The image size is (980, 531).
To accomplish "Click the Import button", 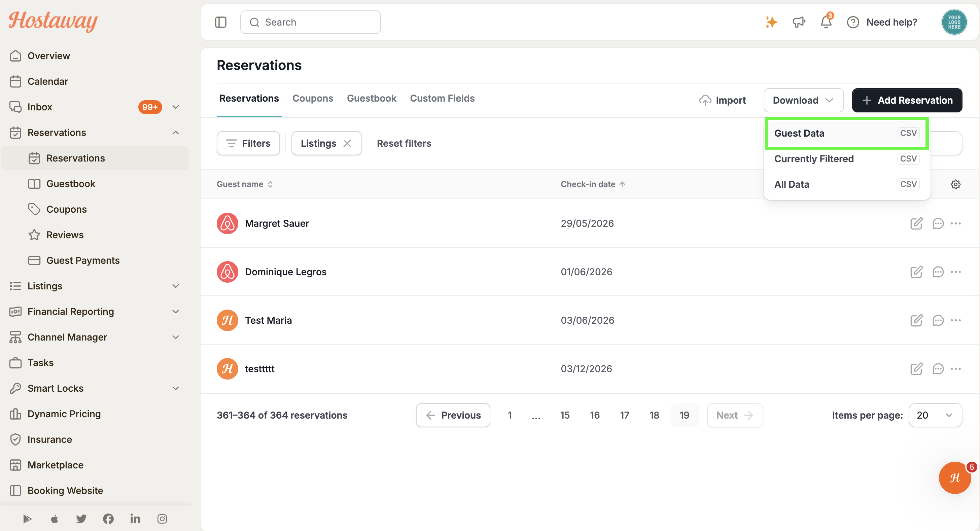I will click(722, 100).
